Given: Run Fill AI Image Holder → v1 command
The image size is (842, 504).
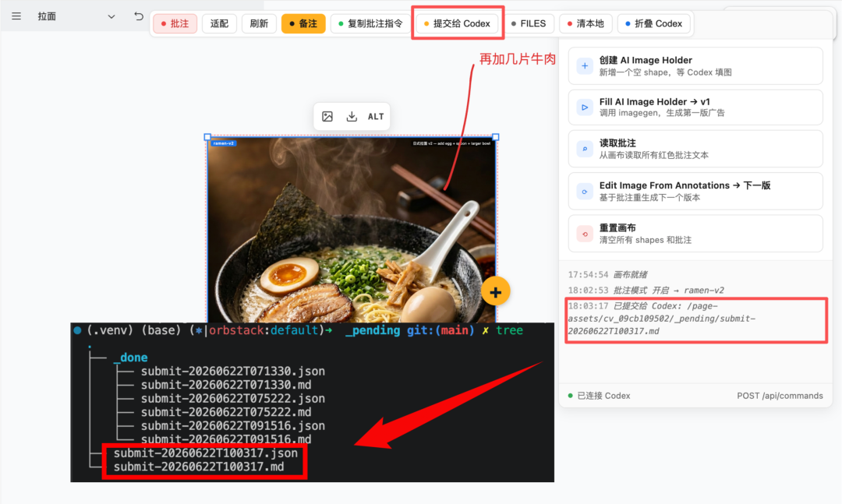Looking at the screenshot, I should 695,107.
